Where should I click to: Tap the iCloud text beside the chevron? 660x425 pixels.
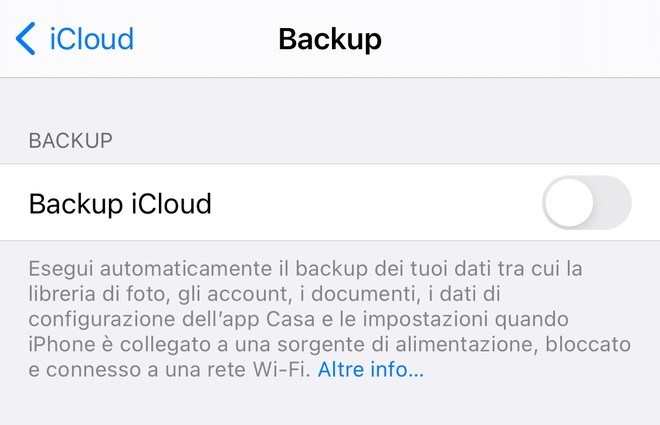coord(92,39)
